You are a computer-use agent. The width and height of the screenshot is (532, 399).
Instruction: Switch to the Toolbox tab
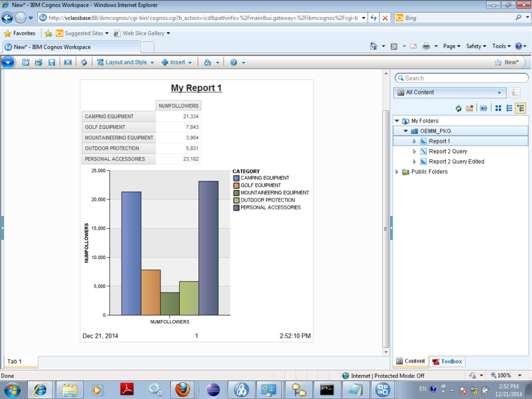coord(447,362)
